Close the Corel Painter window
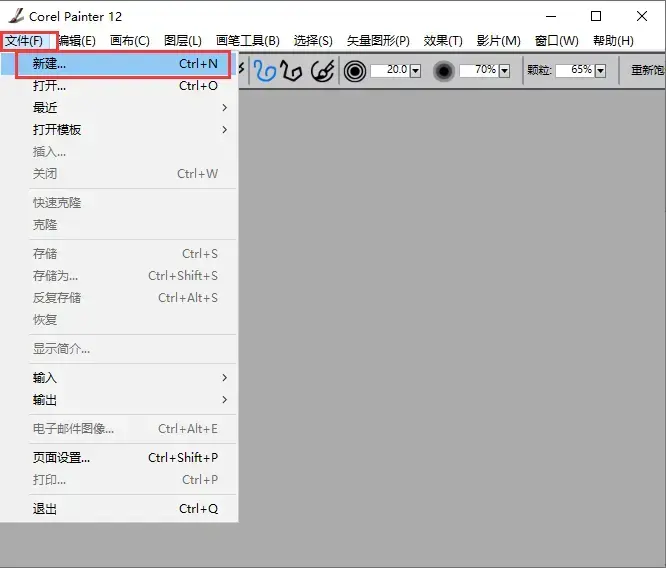 [x=642, y=17]
